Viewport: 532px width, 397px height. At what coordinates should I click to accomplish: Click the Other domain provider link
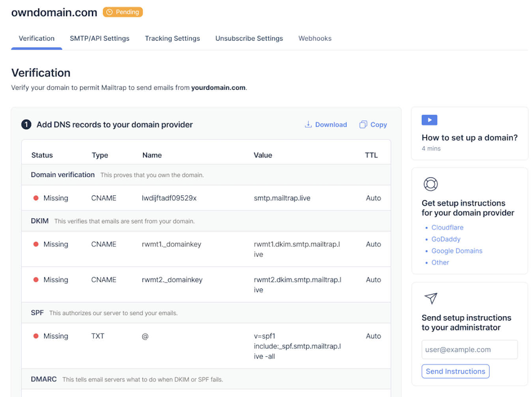[440, 262]
